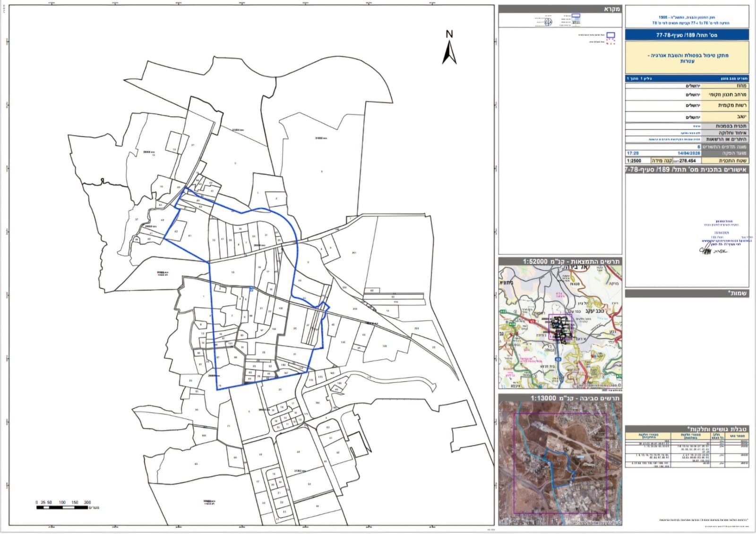The image size is (756, 534).
Task: Click the production date 14/04/2020
Action: (689, 153)
